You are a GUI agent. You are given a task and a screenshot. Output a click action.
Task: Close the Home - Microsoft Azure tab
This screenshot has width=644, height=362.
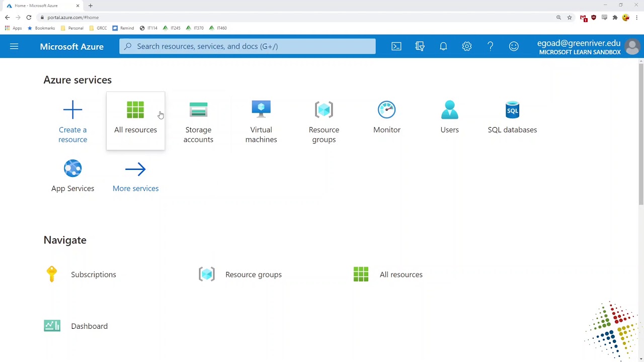pyautogui.click(x=77, y=6)
